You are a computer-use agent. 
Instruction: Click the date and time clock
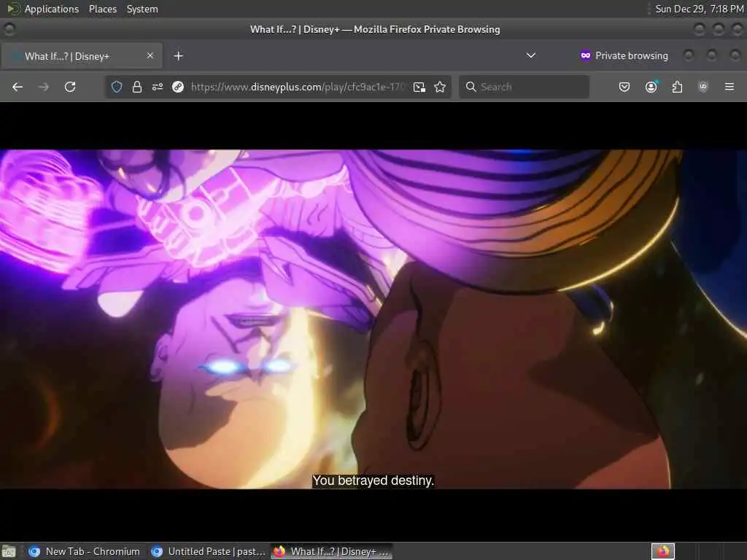coord(699,9)
